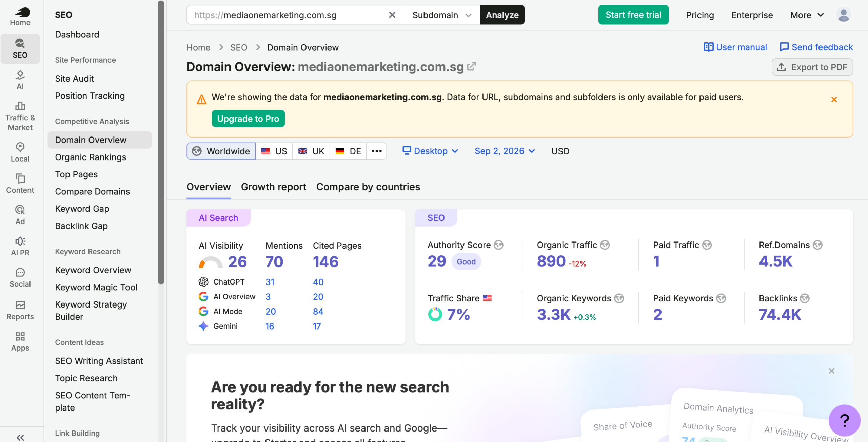Click Upgrade to Pro button
The height and width of the screenshot is (442, 868).
[x=248, y=119]
